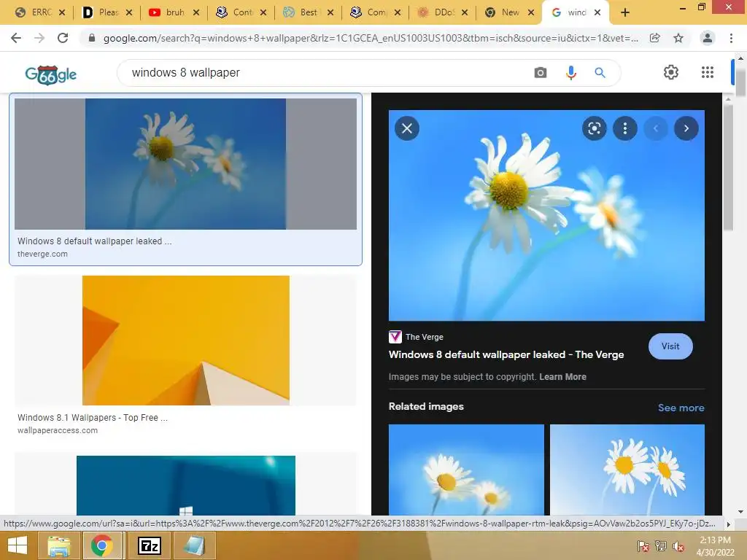
Task: Click the preview panel scrollbar
Action: tap(728, 167)
